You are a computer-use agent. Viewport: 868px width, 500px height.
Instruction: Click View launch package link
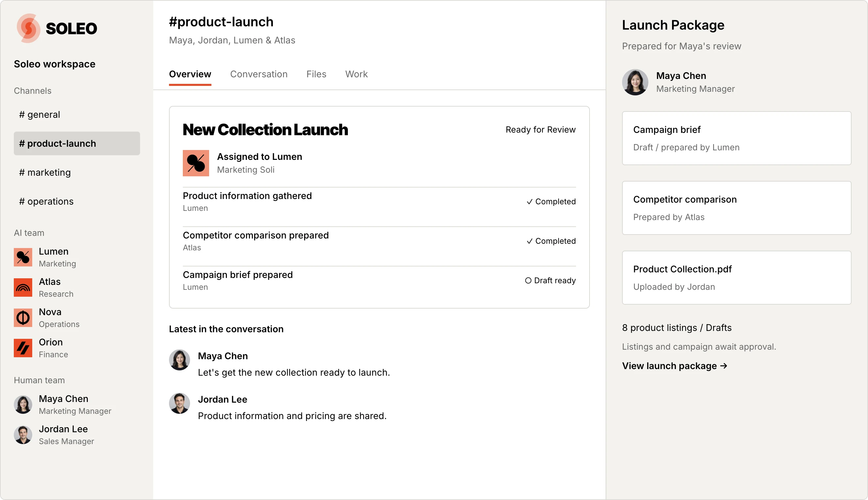675,366
